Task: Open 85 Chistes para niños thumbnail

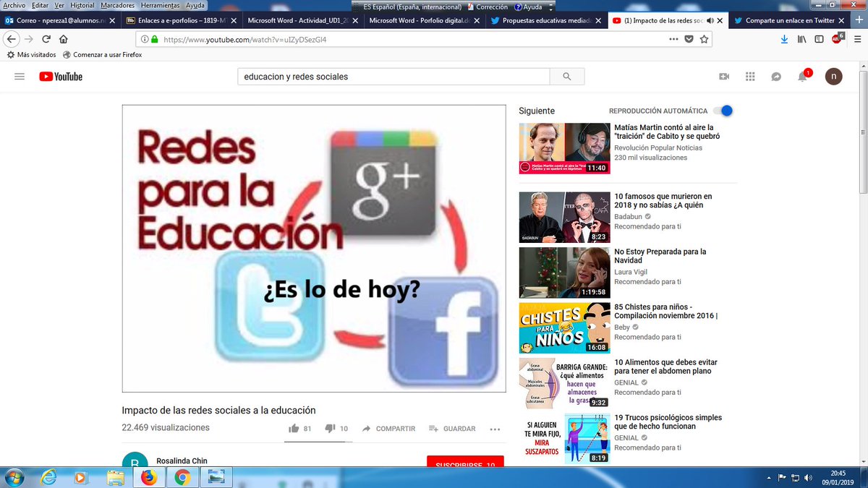Action: click(565, 328)
